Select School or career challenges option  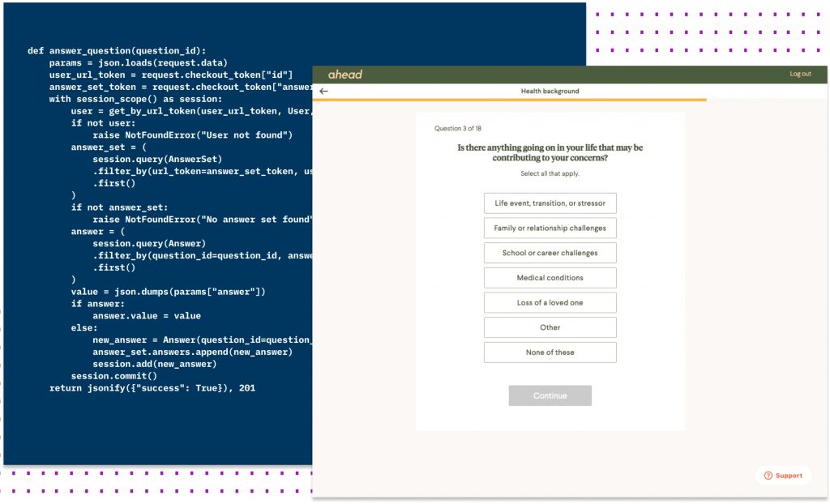pos(550,253)
